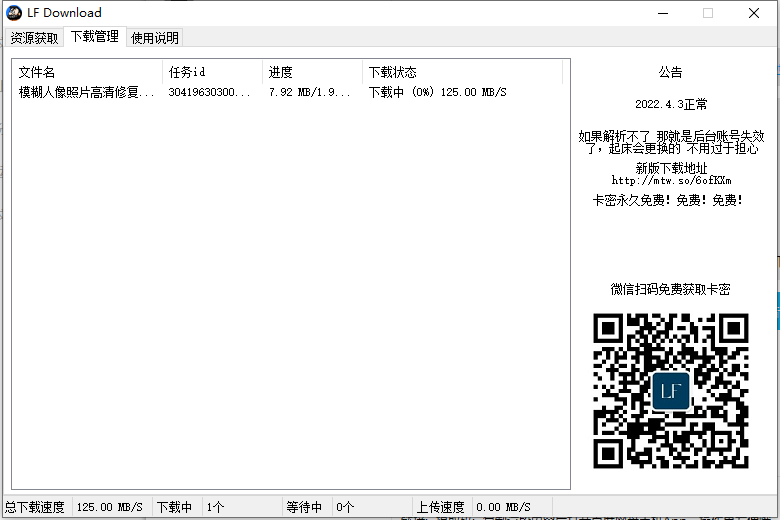Click the 进度 column header
780x520 pixels.
312,72
